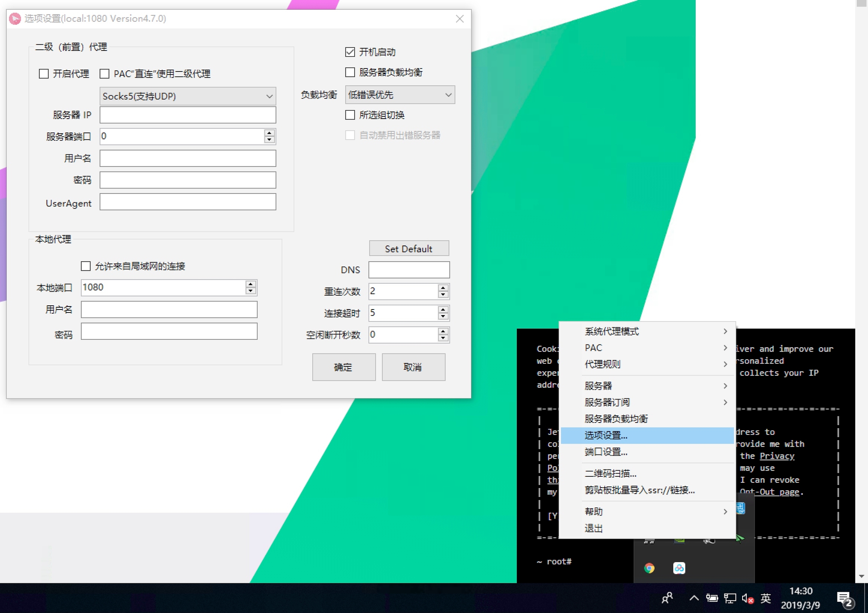Enable 允许来自局域网的连接 checkbox
868x613 pixels.
pyautogui.click(x=86, y=267)
